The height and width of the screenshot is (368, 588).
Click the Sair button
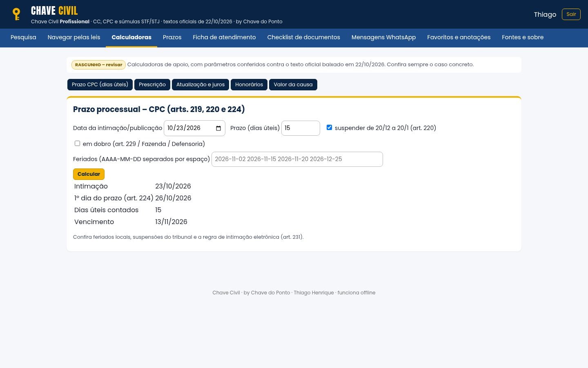[x=571, y=14]
